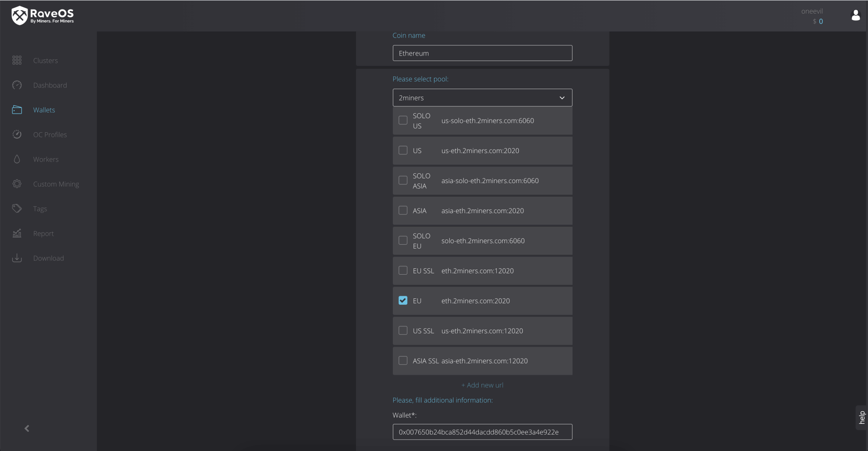This screenshot has height=451, width=868.
Task: Open the Wallets page
Action: click(44, 110)
